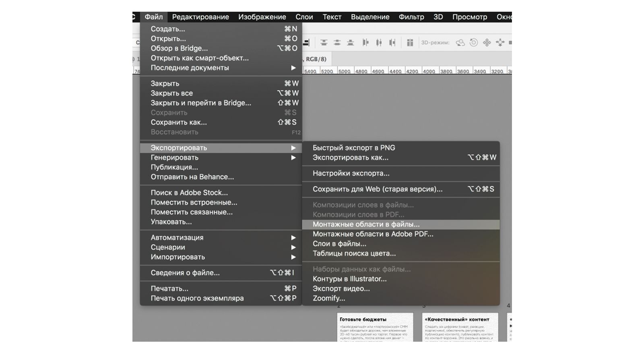644x353 pixels.
Task: Choose Закрыть menu item
Action: 221,83
